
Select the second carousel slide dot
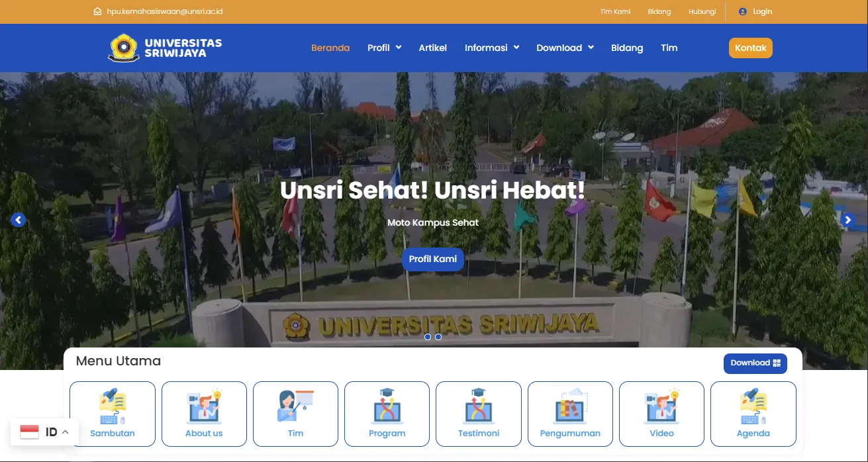(438, 337)
